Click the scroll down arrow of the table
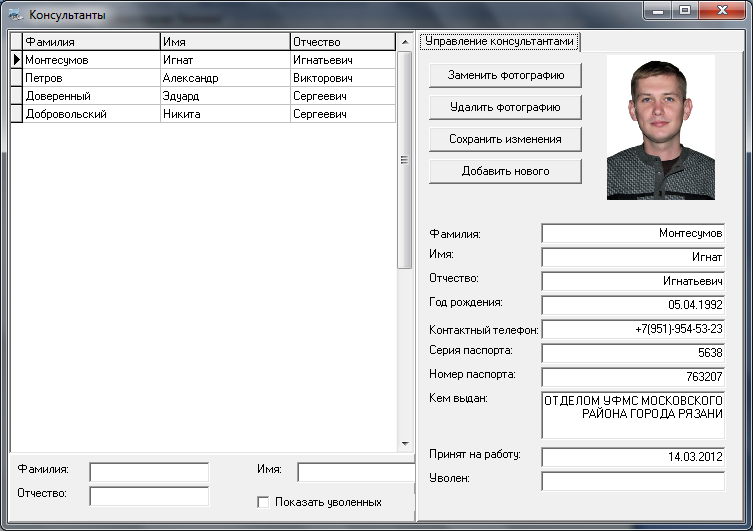Screen dimensions: 753x531 pos(405,444)
